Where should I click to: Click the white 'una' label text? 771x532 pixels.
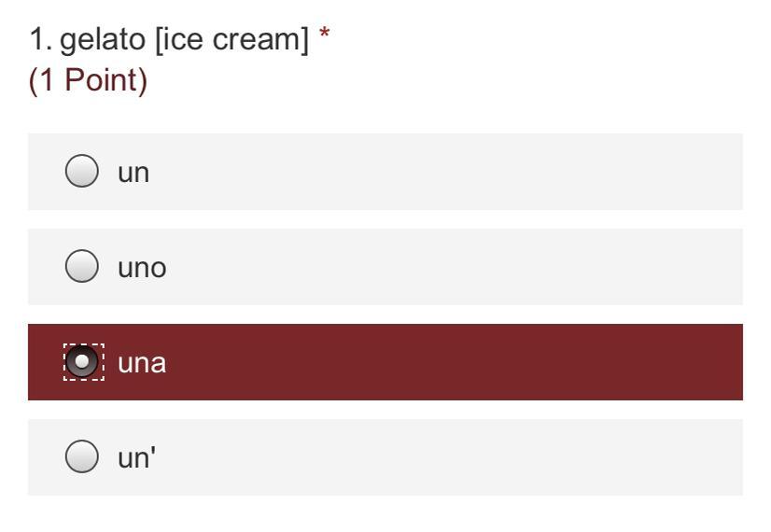142,363
